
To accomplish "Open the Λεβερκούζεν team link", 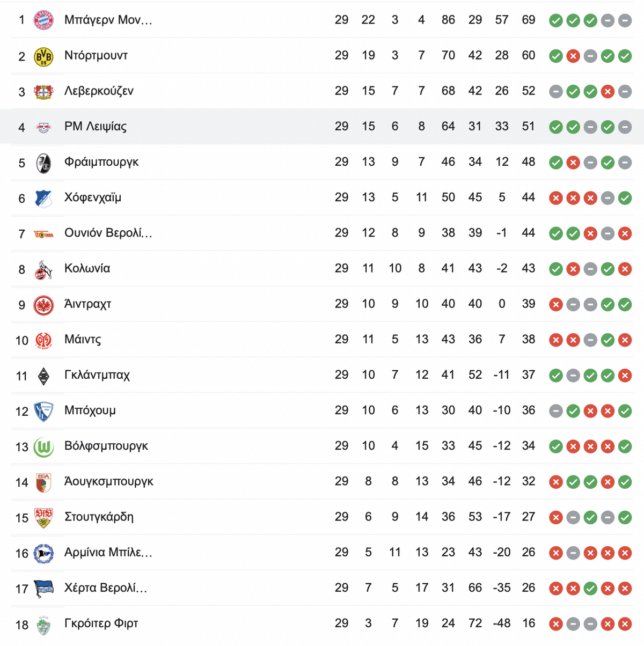I will [x=99, y=91].
